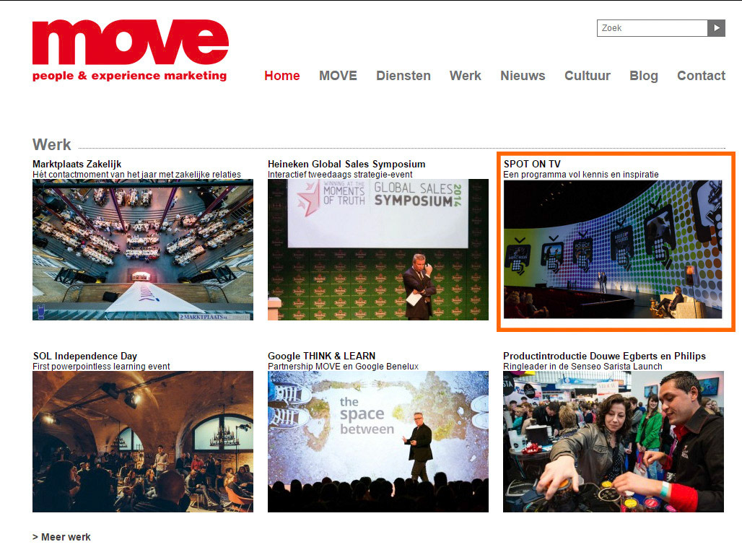The height and width of the screenshot is (560, 742).
Task: Open the Home menu item
Action: [x=282, y=76]
